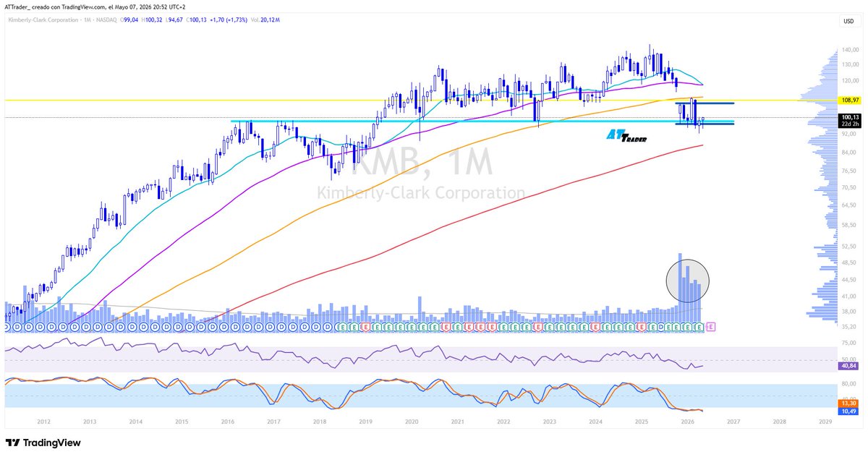This screenshot has height=457, width=868.
Task: Click the 2017 label on time axis
Action: (x=273, y=421)
